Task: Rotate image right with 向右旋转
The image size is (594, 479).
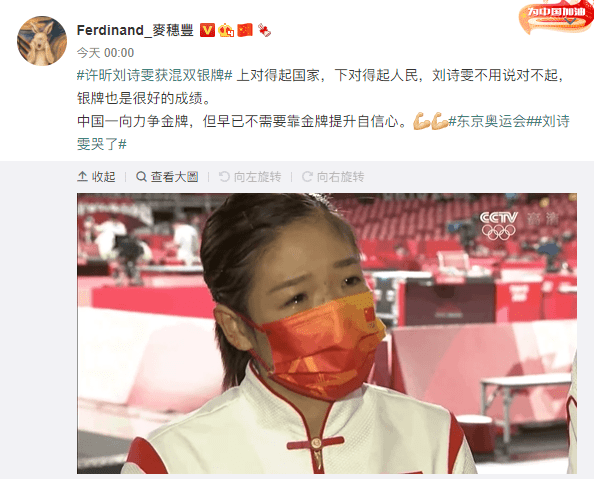Action: click(333, 177)
